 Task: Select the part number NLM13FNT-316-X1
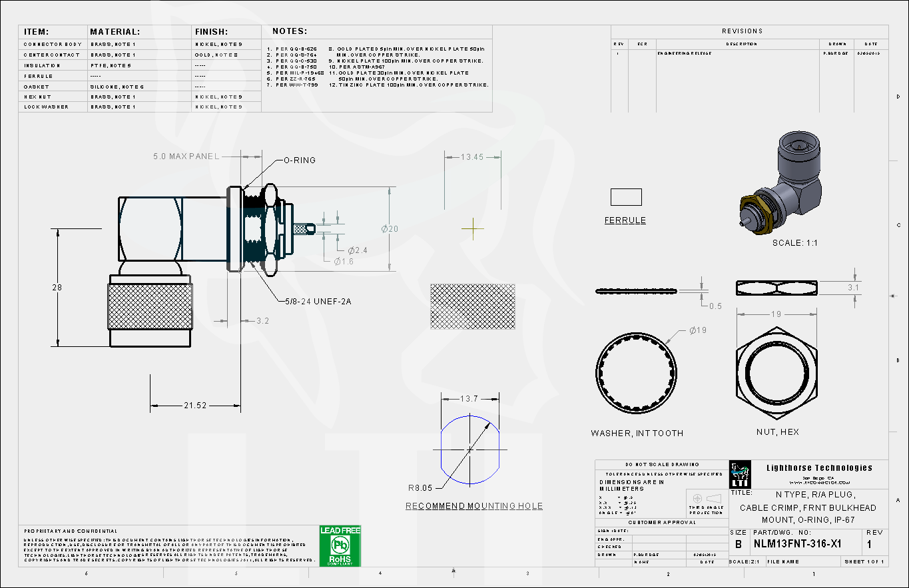pyautogui.click(x=797, y=544)
